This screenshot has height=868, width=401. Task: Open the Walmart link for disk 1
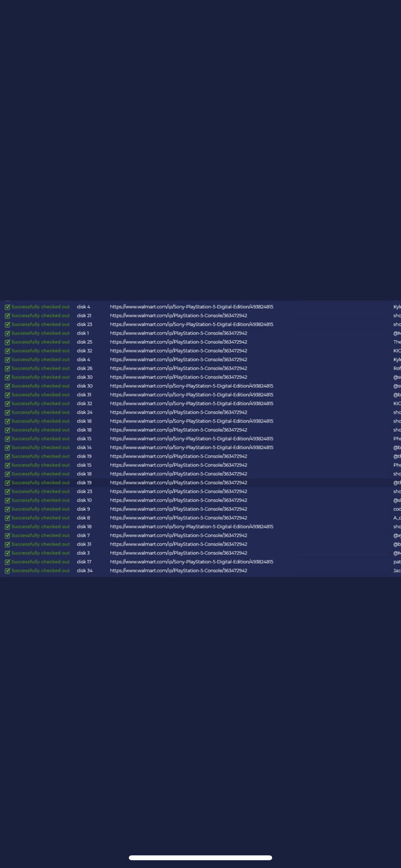coord(178,333)
